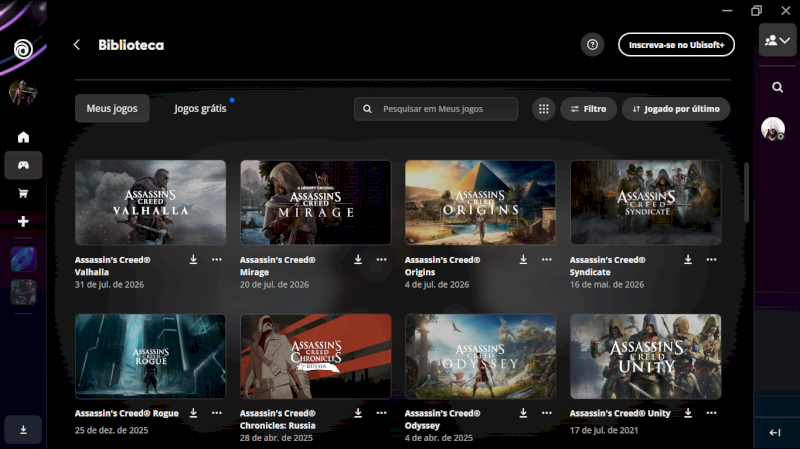Click the Assassin's Creed Syndicate title text
The height and width of the screenshot is (449, 800).
click(x=608, y=266)
